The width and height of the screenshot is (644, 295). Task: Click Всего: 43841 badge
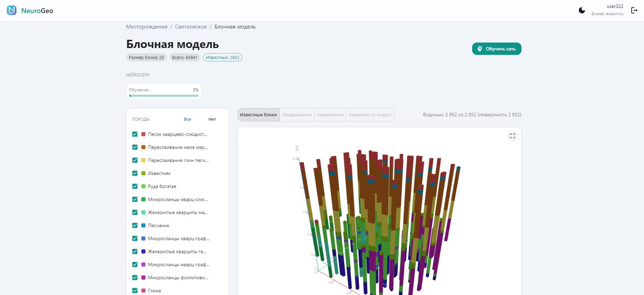(x=185, y=58)
